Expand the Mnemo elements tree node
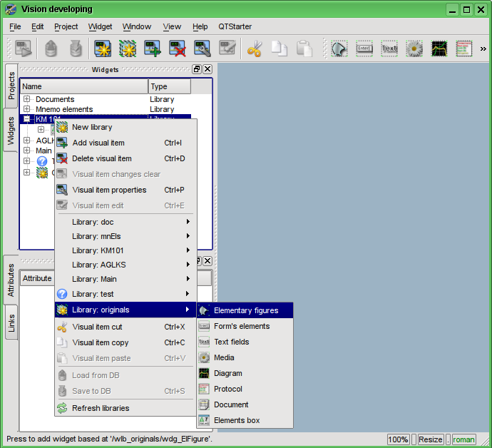 coord(27,109)
